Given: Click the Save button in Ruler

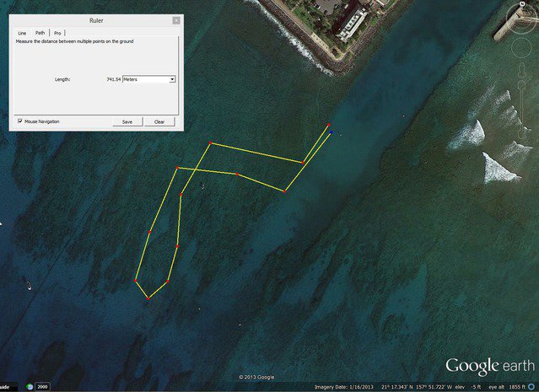Looking at the screenshot, I should coord(127,121).
